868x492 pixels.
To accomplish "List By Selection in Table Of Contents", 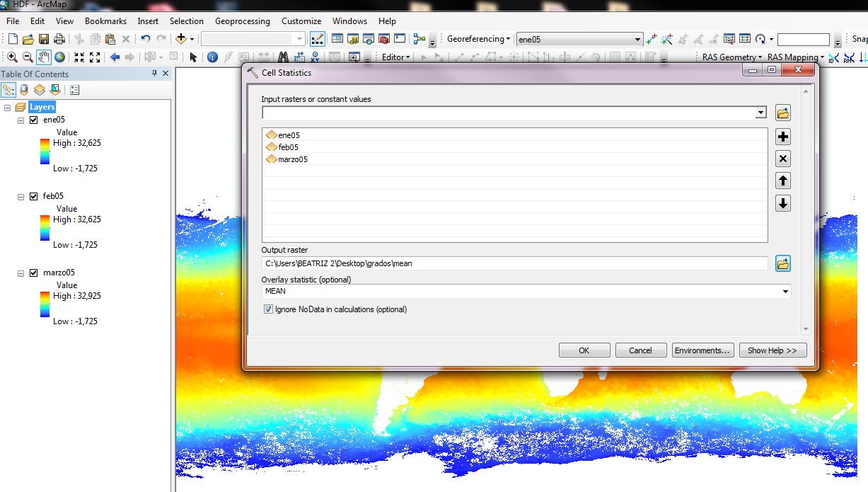I will tap(54, 90).
